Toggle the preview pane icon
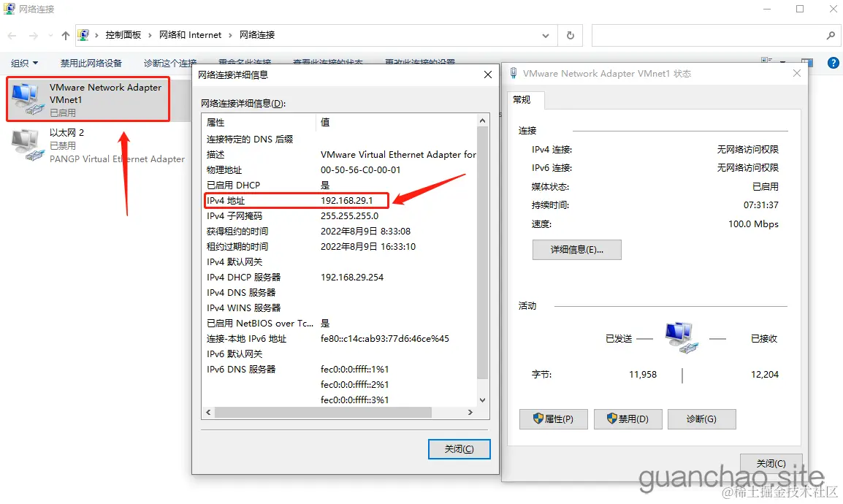The width and height of the screenshot is (843, 504). click(x=806, y=63)
